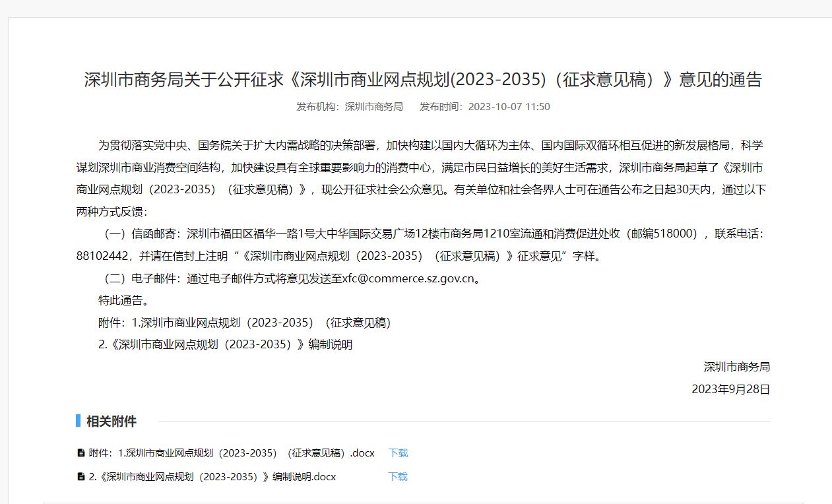Click the right-aligned 深圳市商务局 signature
The width and height of the screenshot is (832, 504).
(737, 367)
